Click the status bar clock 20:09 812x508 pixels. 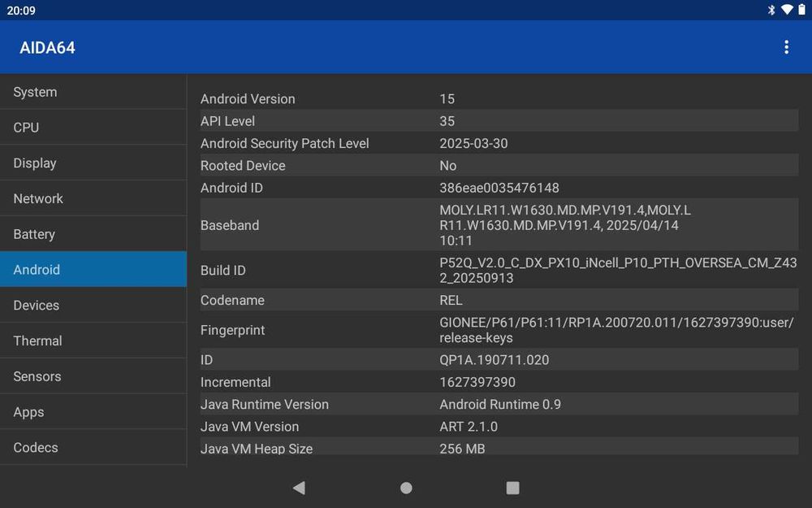[x=21, y=11]
